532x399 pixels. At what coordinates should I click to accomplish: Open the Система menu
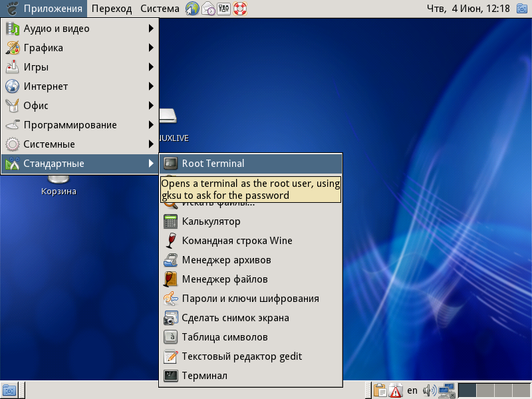point(160,9)
